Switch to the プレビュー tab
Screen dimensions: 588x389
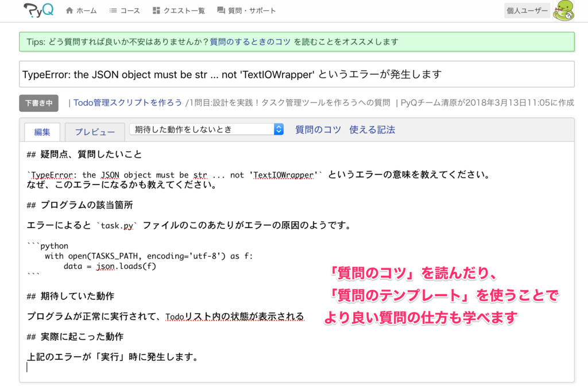(x=95, y=132)
